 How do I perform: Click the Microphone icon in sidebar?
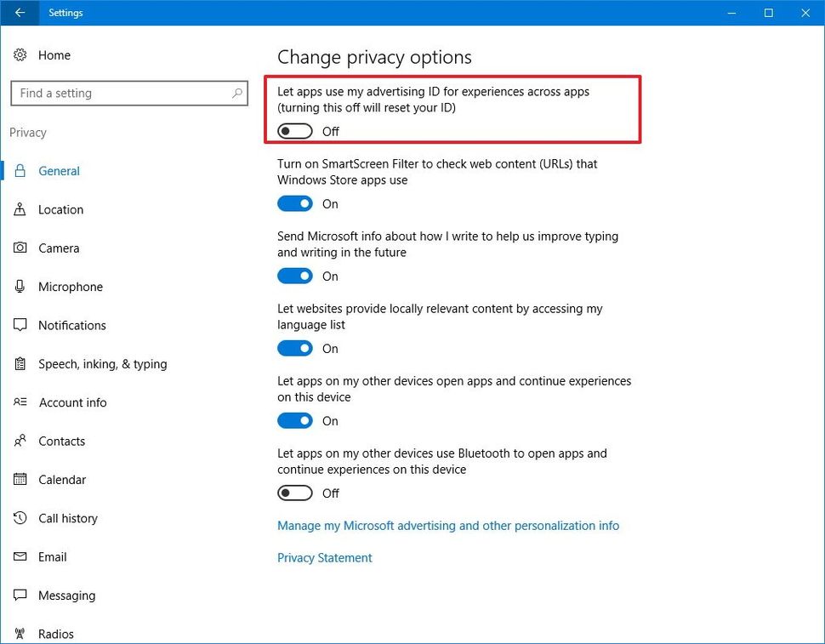tap(20, 287)
